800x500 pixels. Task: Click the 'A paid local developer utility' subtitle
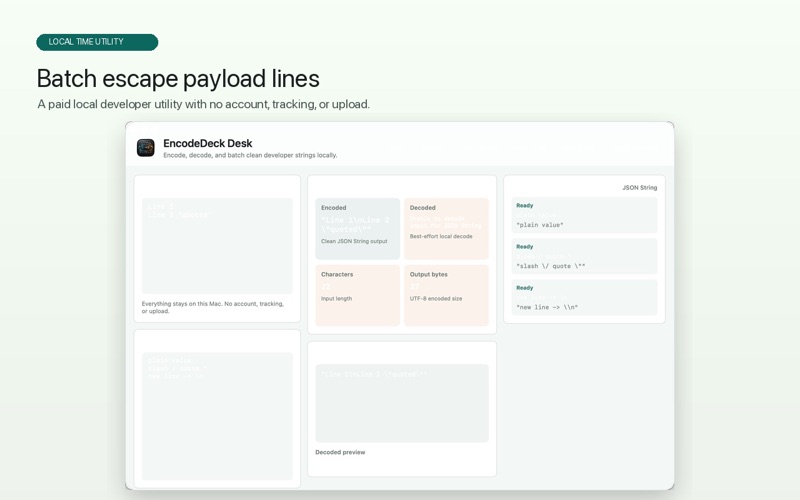pos(203,104)
